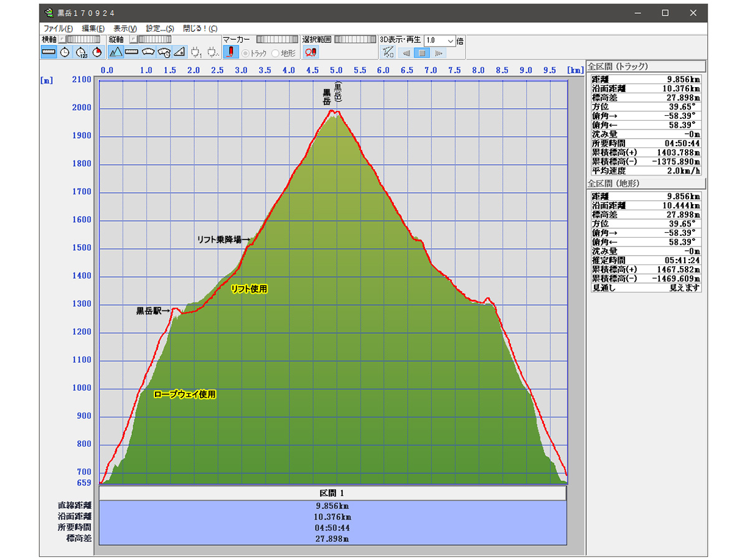Select the トラック radio button
Viewport: 747px width, 560px height.
pos(247,53)
